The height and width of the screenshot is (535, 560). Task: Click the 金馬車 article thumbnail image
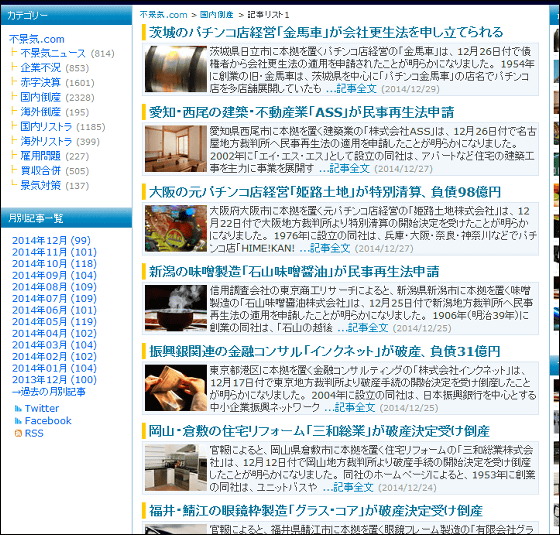176,69
